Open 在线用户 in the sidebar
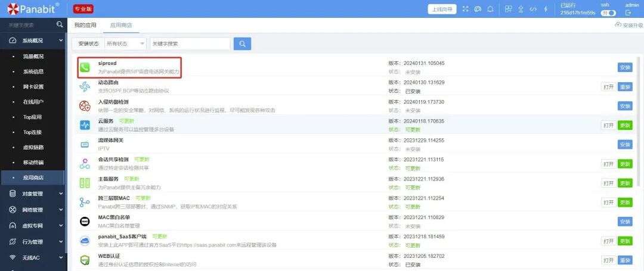644x271 pixels. [33, 102]
